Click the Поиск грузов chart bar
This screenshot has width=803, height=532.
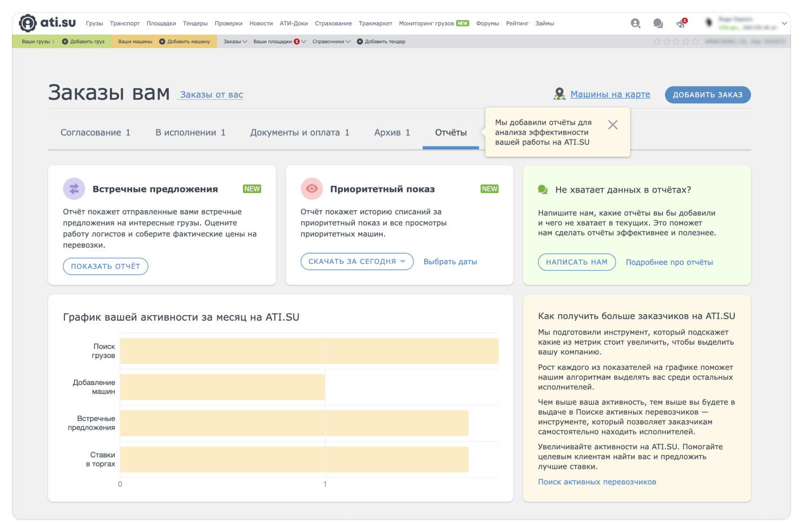click(309, 351)
